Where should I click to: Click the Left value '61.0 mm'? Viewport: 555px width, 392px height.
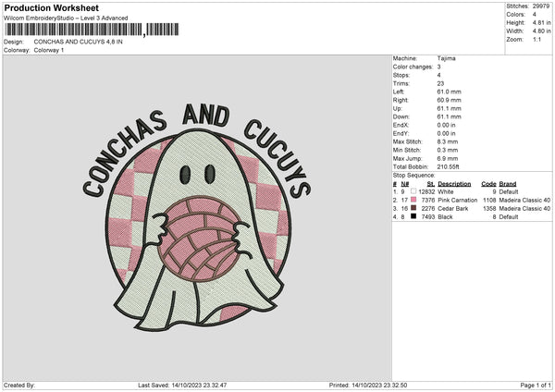click(449, 92)
